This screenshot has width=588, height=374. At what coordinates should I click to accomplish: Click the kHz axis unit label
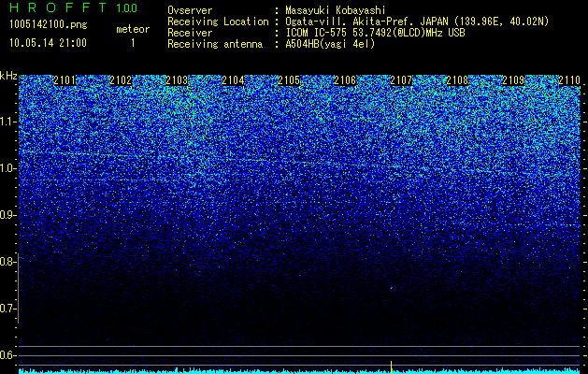[8, 76]
